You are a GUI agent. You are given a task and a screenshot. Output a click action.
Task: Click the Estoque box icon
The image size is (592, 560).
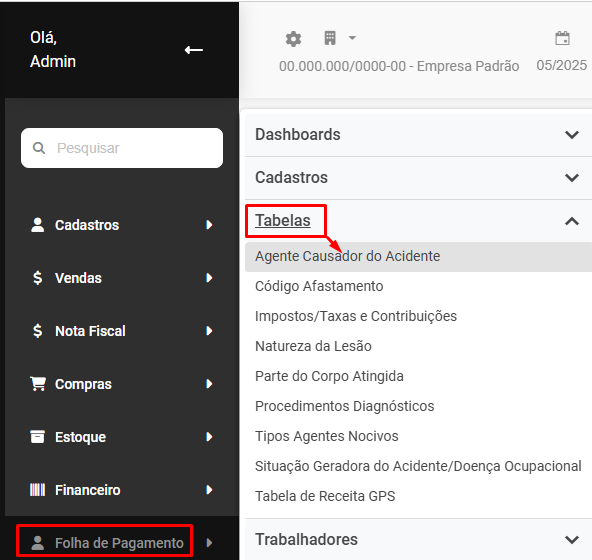pos(37,437)
